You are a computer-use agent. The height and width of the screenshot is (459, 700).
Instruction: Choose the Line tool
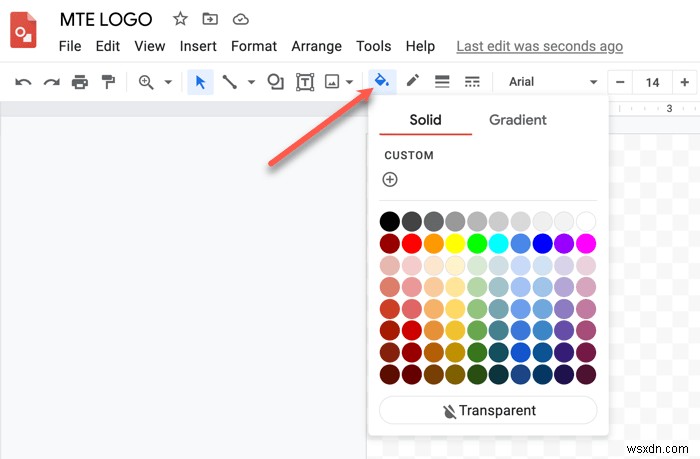[x=230, y=82]
